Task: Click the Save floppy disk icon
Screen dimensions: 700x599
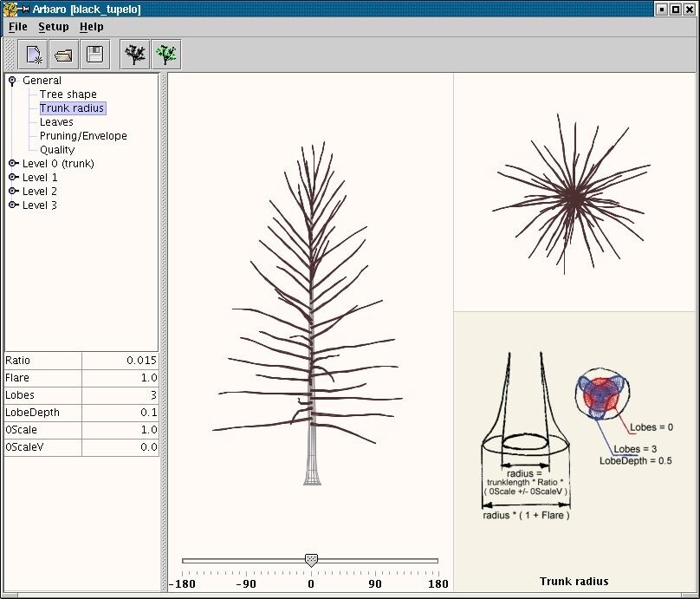Action: (94, 55)
